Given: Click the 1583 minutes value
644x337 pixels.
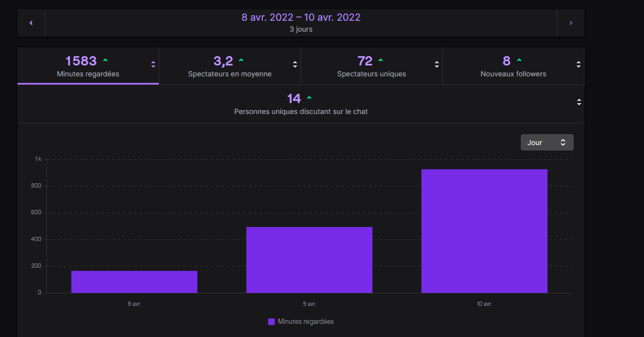Looking at the screenshot, I should [x=81, y=61].
